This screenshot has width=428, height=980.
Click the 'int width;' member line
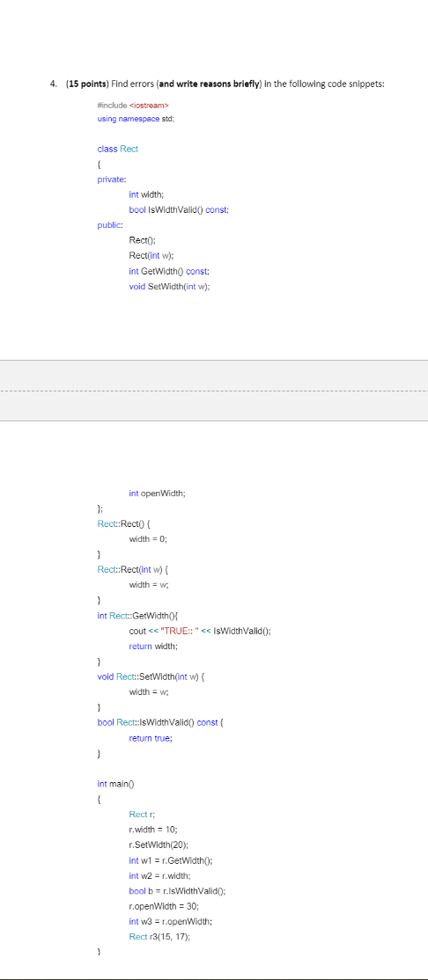point(146,195)
